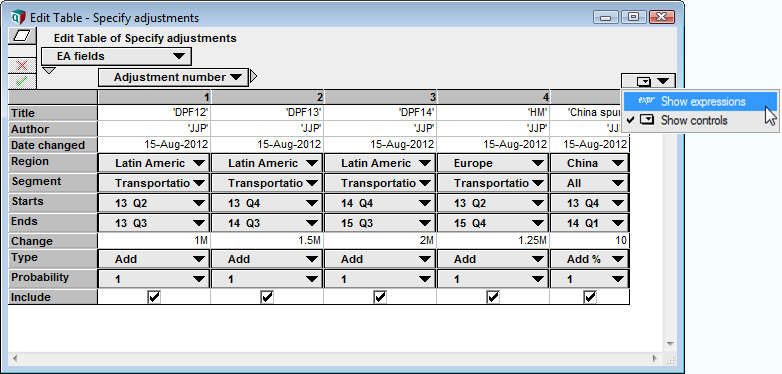The height and width of the screenshot is (374, 782).
Task: Open Region dropdown for adjustment 1
Action: click(x=154, y=163)
